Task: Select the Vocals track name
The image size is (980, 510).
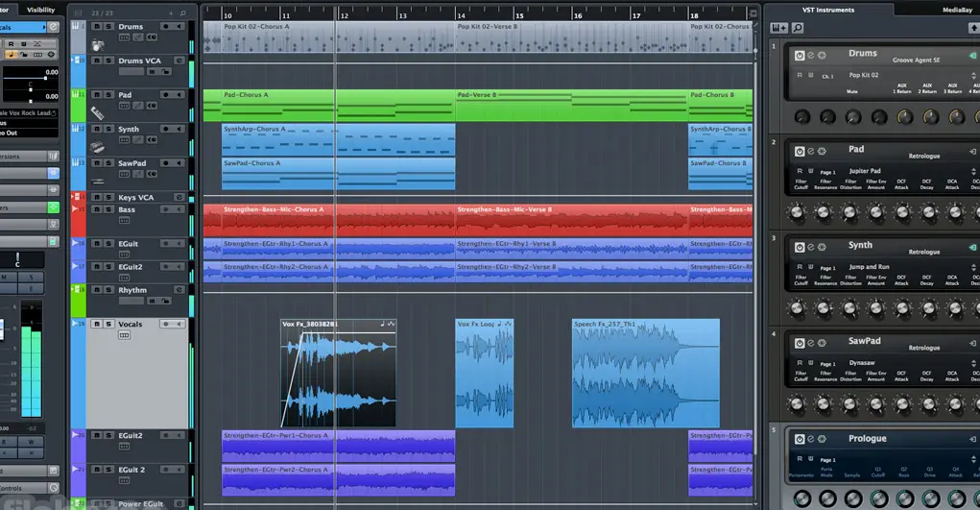Action: pyautogui.click(x=130, y=324)
